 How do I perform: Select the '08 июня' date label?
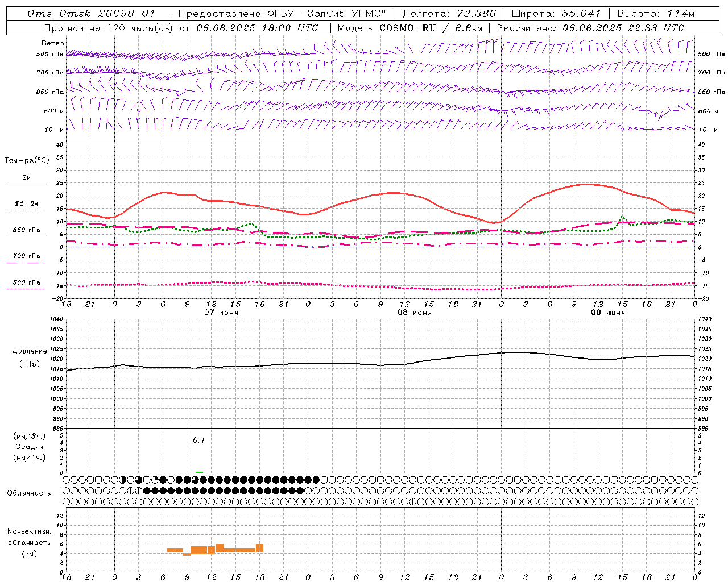pos(415,313)
